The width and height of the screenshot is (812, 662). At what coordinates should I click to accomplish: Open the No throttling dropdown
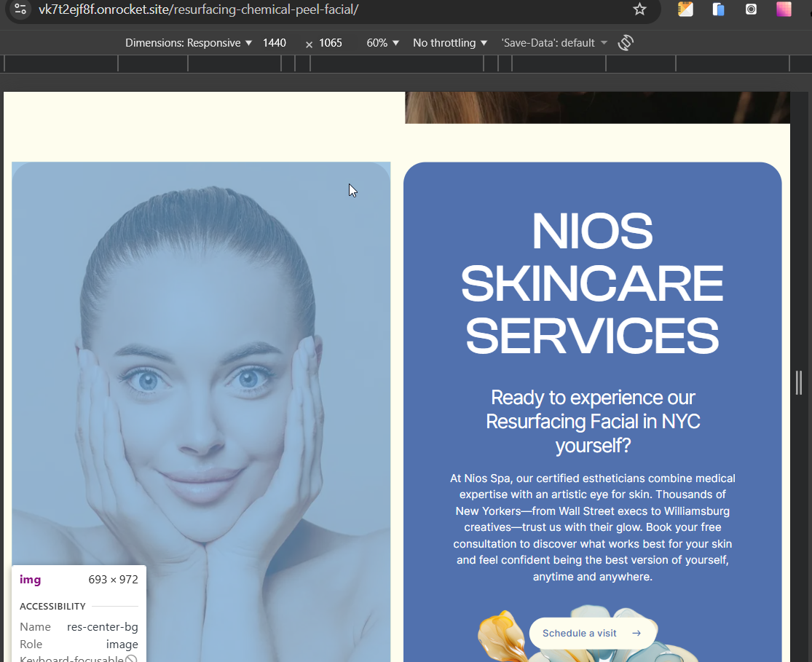point(450,43)
